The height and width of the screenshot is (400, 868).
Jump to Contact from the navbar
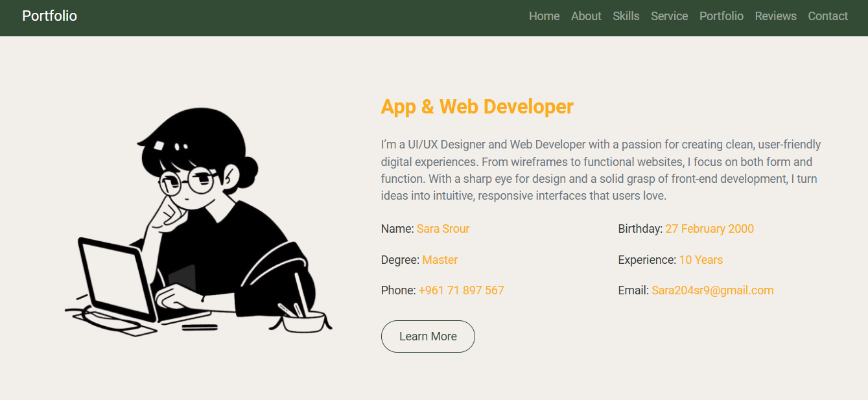click(827, 16)
